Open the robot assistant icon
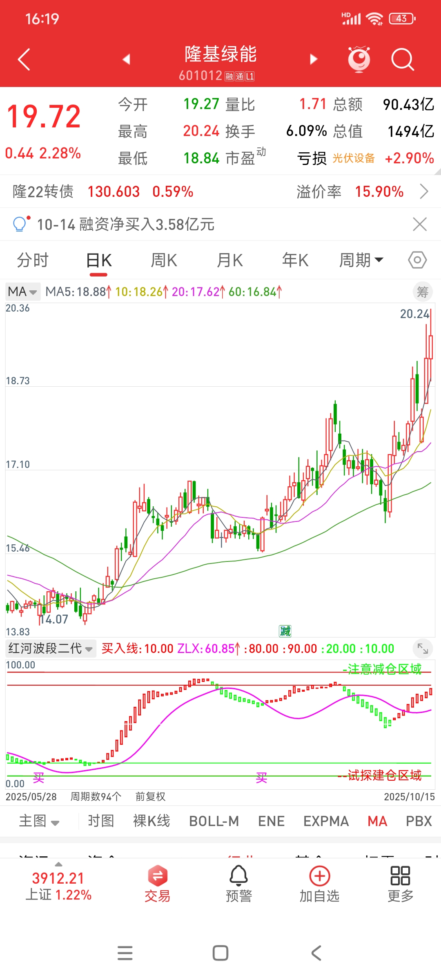Viewport: 441px width, 980px height. (359, 59)
